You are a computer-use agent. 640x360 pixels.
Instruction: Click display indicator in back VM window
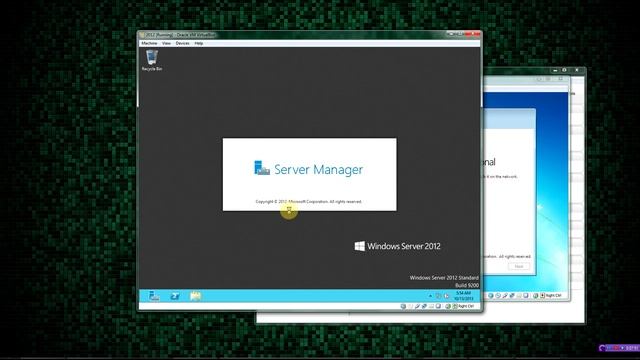[526, 296]
